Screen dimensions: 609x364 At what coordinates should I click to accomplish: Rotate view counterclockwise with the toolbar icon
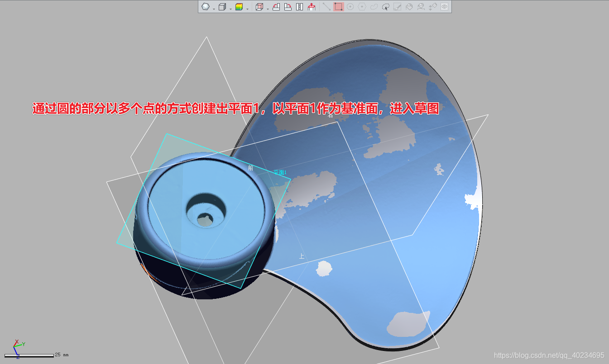[x=276, y=7]
